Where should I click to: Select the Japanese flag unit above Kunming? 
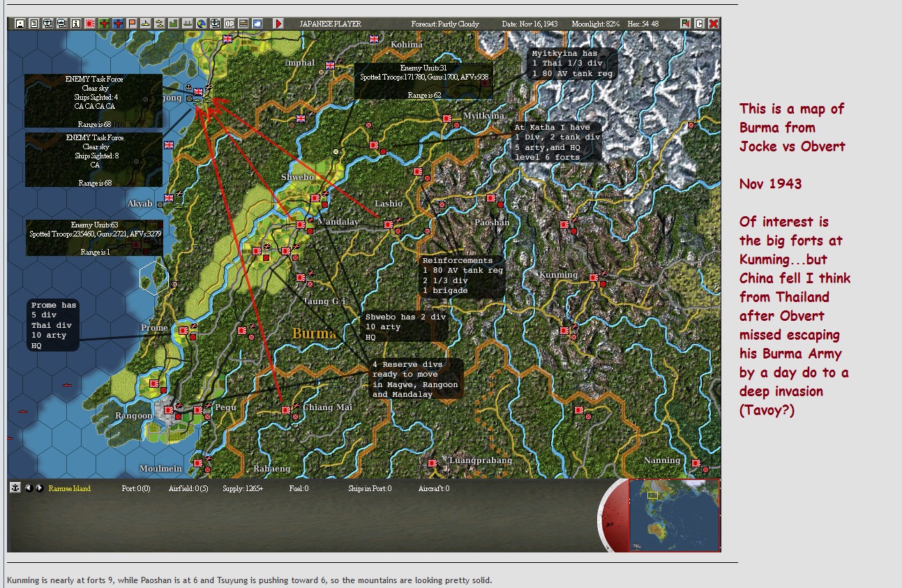(x=564, y=225)
